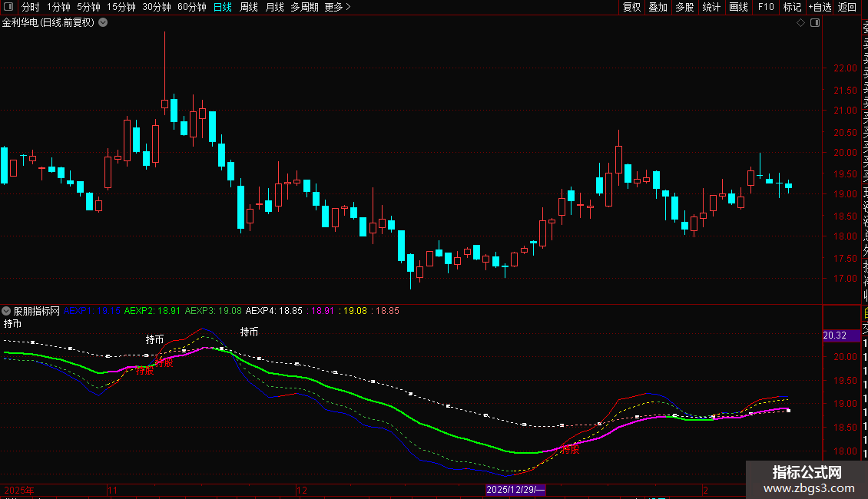The width and height of the screenshot is (868, 499).
Task: Click the AEXP1: 19.15 value
Action: [x=92, y=311]
